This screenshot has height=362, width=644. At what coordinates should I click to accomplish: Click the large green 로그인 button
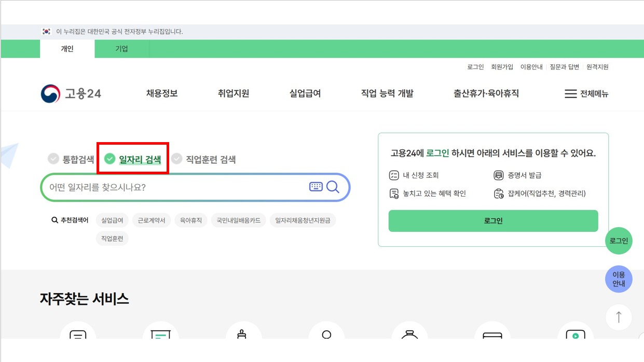[493, 221]
